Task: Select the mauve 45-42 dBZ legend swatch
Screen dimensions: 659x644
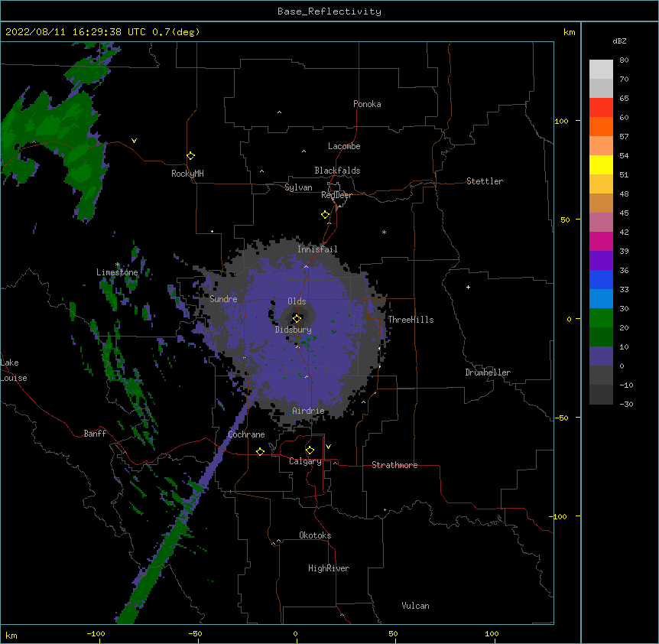Action: tap(601, 223)
